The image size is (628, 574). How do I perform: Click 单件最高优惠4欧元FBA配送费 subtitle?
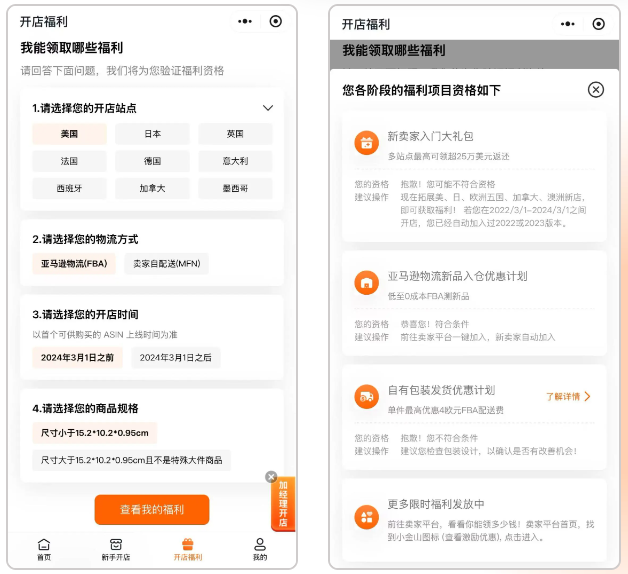coord(445,410)
